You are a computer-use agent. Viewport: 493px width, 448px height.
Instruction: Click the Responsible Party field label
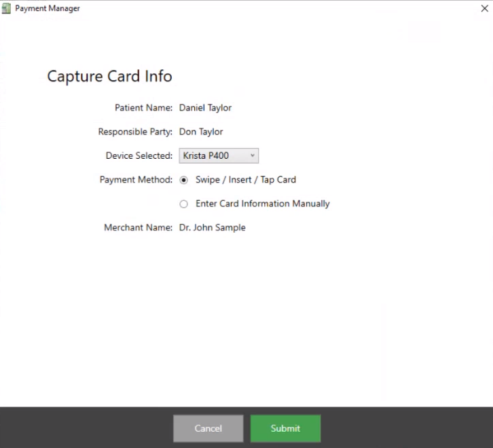135,132
